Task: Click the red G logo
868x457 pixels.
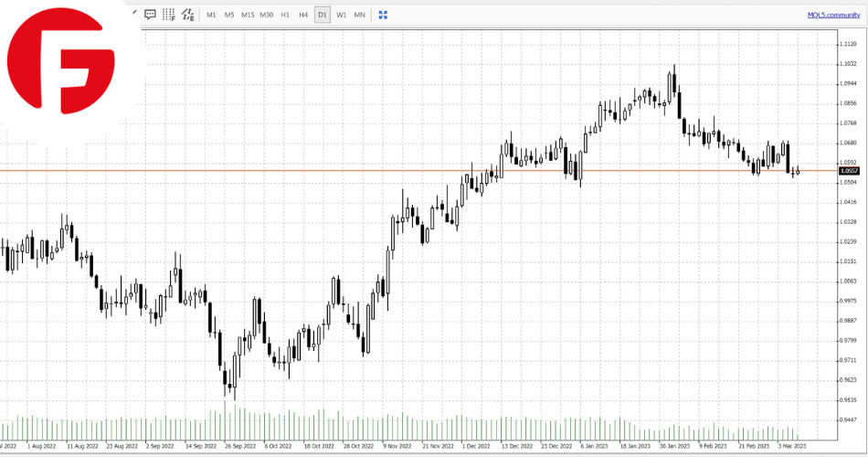Action: (x=61, y=63)
